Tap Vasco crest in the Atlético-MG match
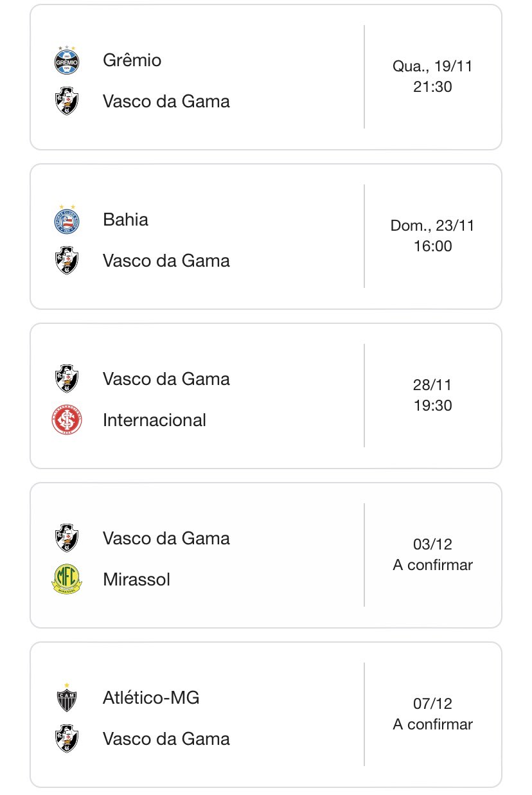The image size is (532, 795). (66, 739)
